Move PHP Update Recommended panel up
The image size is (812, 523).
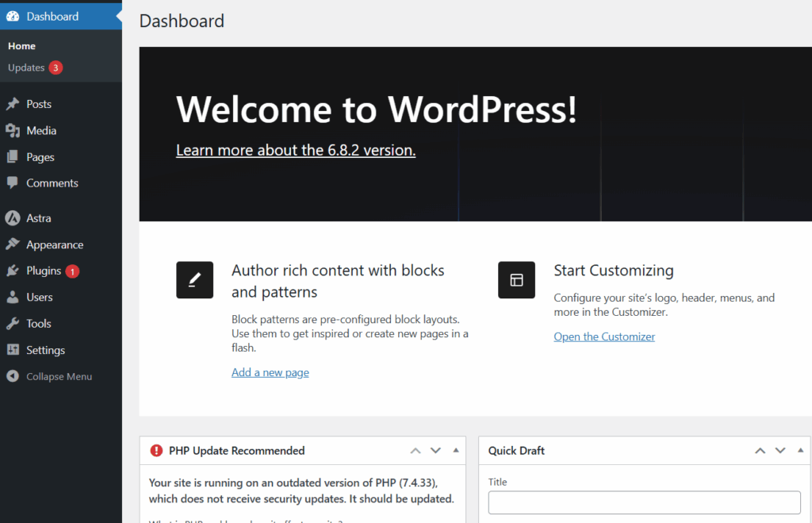coord(416,451)
